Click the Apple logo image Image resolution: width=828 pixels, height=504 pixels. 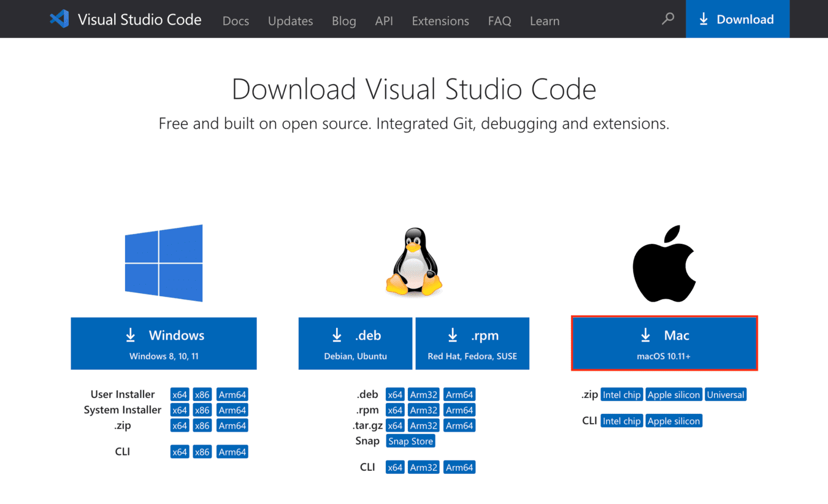664,264
